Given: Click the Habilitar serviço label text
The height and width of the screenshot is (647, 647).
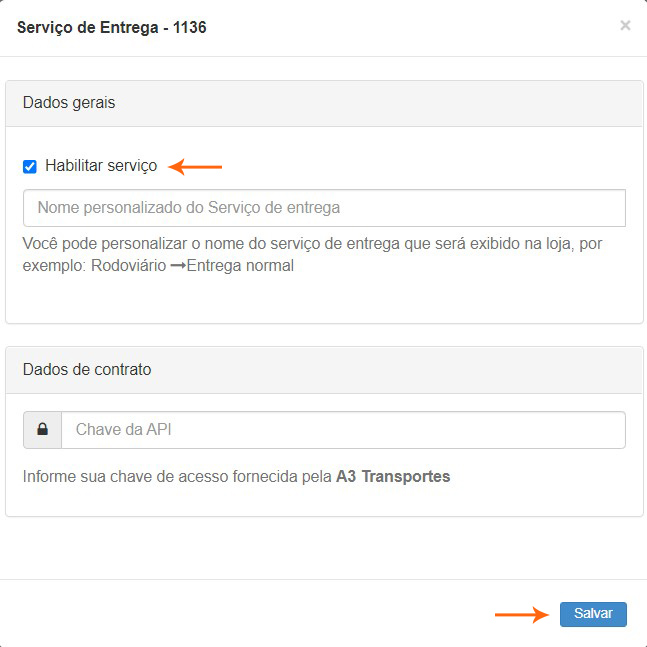Looking at the screenshot, I should [x=101, y=166].
